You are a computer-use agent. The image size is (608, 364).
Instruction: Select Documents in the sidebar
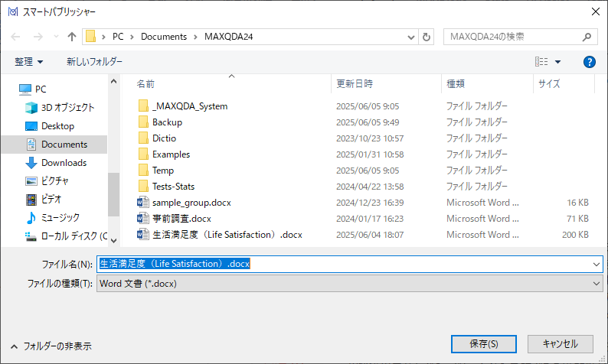tap(64, 145)
